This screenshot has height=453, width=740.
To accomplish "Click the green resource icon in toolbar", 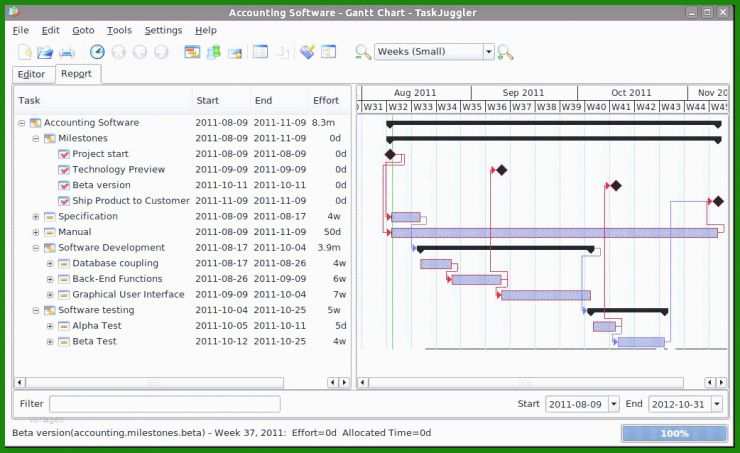I will [x=214, y=52].
